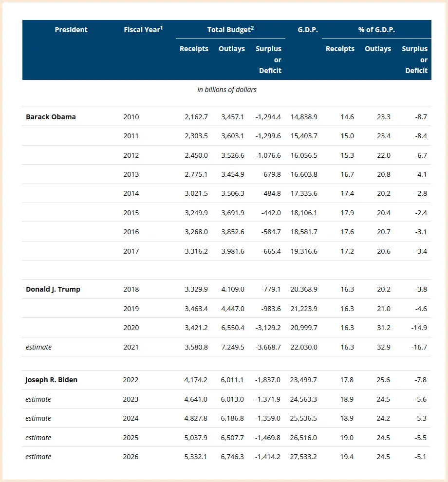The height and width of the screenshot is (482, 448).
Task: Click Receipts header under Total Budget
Action: click(x=194, y=49)
